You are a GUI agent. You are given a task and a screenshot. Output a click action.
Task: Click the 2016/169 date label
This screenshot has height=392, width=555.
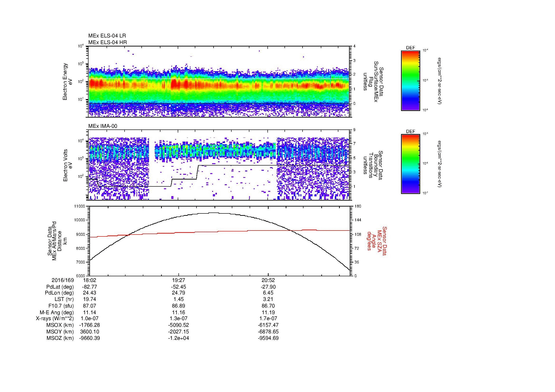tap(62, 280)
